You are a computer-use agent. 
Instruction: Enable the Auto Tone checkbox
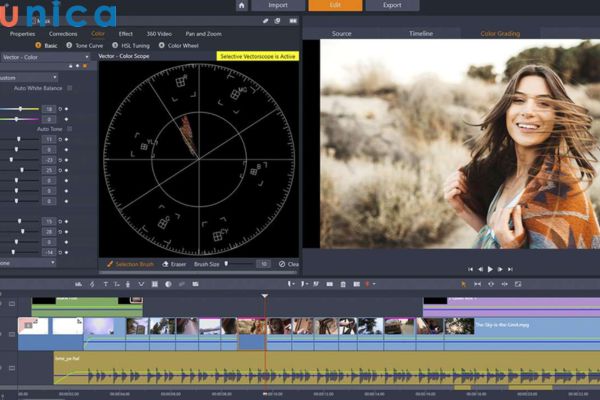(70, 129)
